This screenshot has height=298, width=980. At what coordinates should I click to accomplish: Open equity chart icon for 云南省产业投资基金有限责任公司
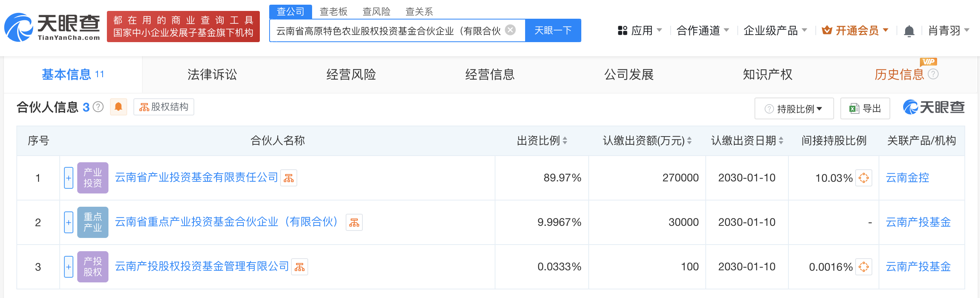(289, 178)
